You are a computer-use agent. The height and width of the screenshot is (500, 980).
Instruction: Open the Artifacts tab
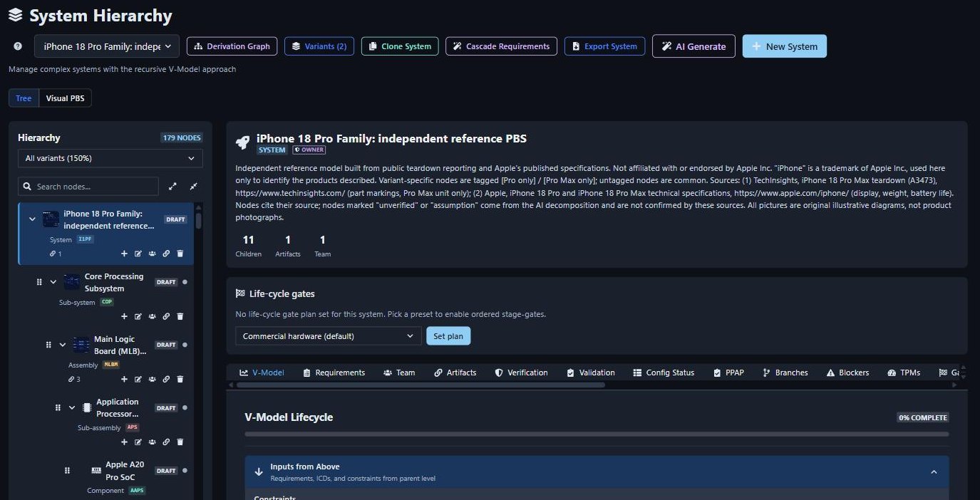455,373
